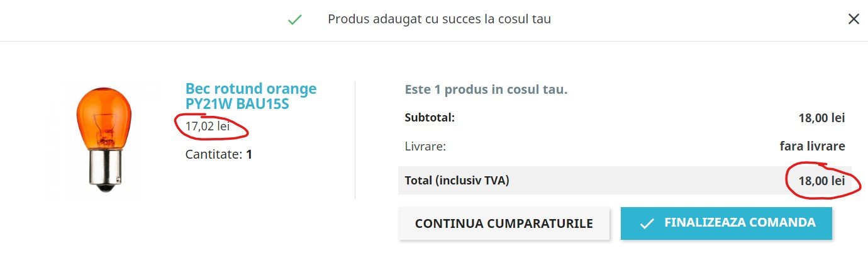Click the Livrare label

(425, 147)
